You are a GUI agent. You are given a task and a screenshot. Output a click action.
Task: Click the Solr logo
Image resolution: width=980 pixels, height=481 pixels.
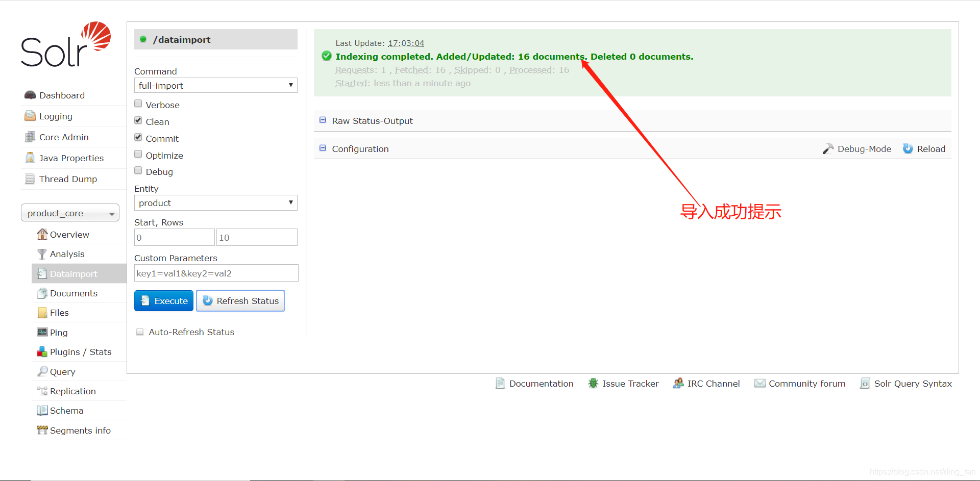pyautogui.click(x=66, y=44)
